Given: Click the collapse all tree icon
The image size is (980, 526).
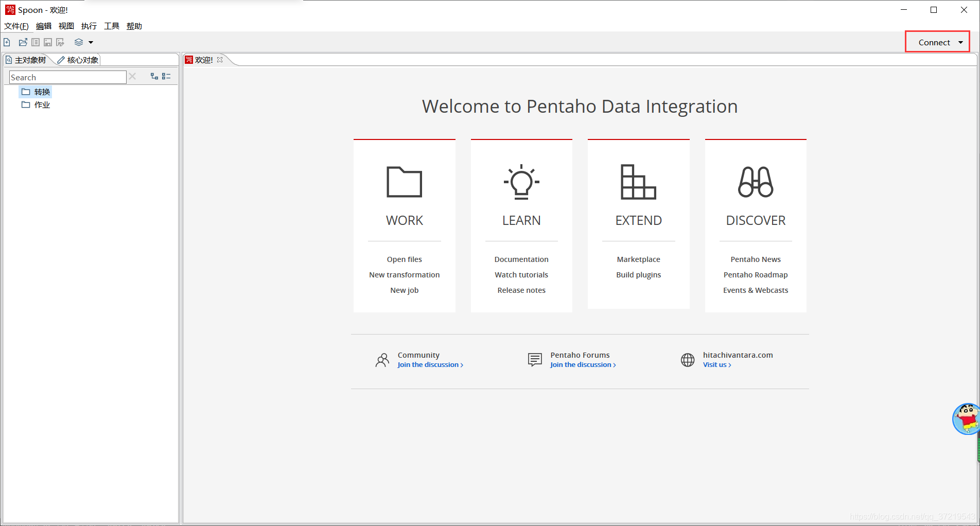Looking at the screenshot, I should (166, 76).
